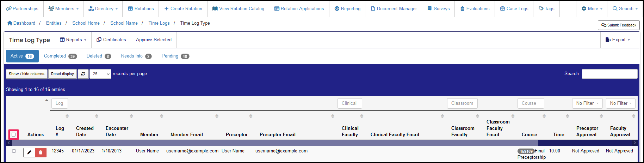Open the records per page dropdown

pos(100,74)
